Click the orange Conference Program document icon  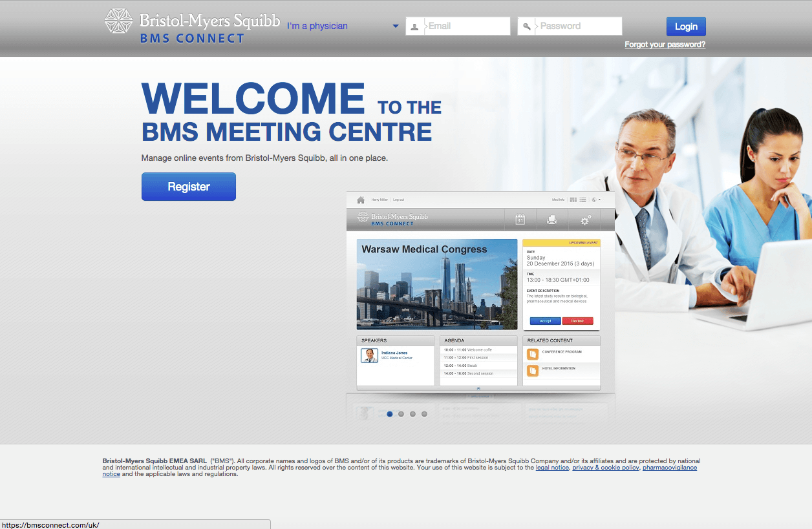click(533, 354)
